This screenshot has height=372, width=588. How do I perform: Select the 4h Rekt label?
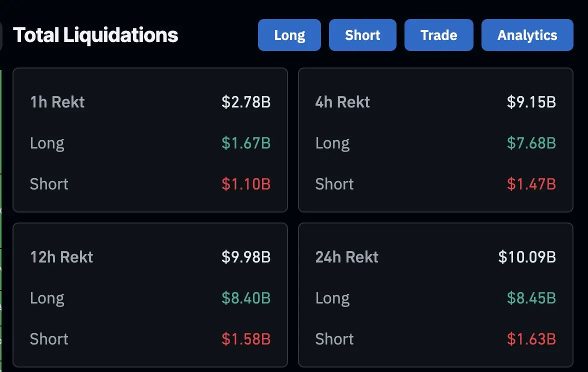[342, 102]
